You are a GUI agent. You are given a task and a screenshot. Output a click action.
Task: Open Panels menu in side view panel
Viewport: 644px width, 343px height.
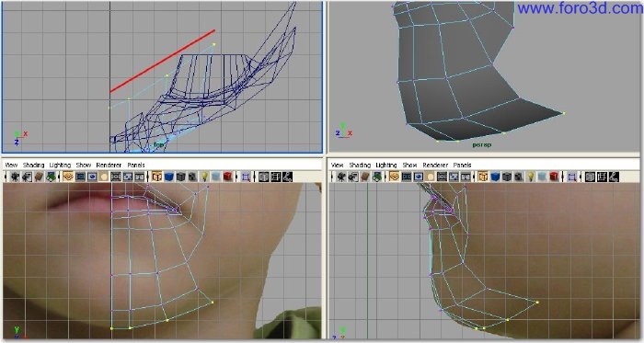463,165
